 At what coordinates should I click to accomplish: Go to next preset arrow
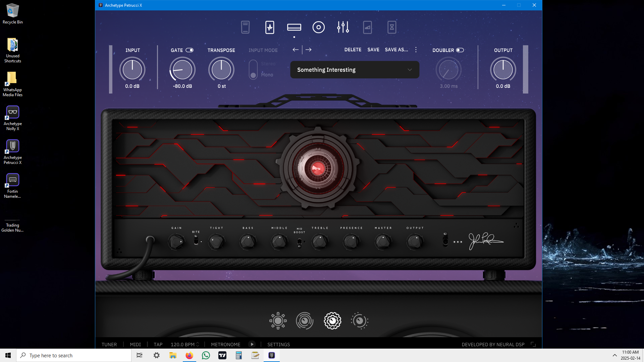tap(309, 50)
